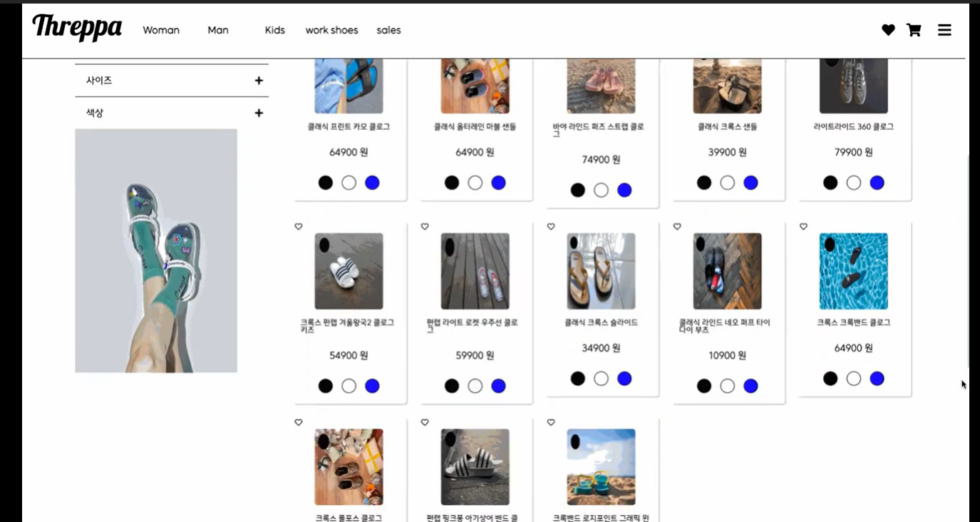The image size is (980, 522).
Task: Click the Threppa logo
Action: (x=77, y=27)
